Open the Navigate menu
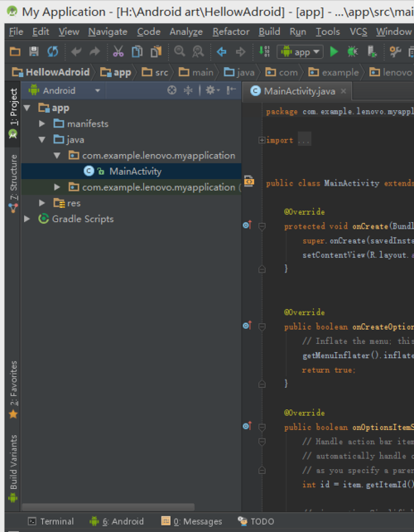Image resolution: width=414 pixels, height=532 pixels. pyautogui.click(x=108, y=31)
